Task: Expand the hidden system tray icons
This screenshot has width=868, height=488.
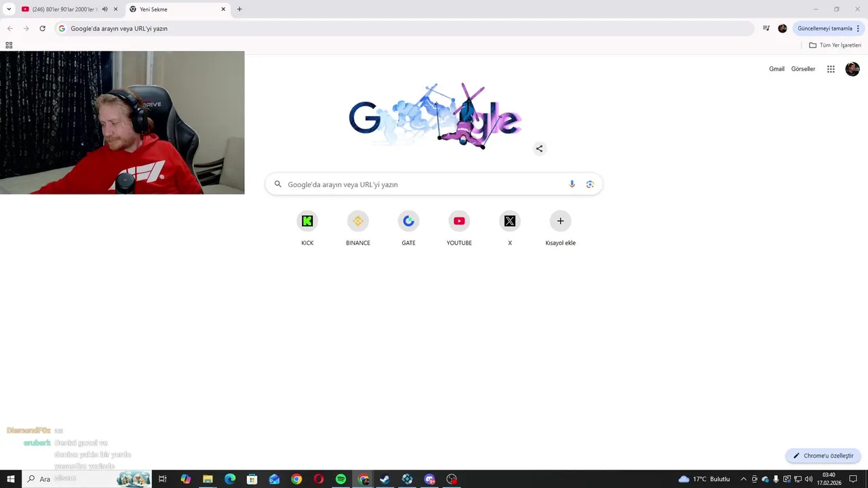Action: tap(743, 479)
